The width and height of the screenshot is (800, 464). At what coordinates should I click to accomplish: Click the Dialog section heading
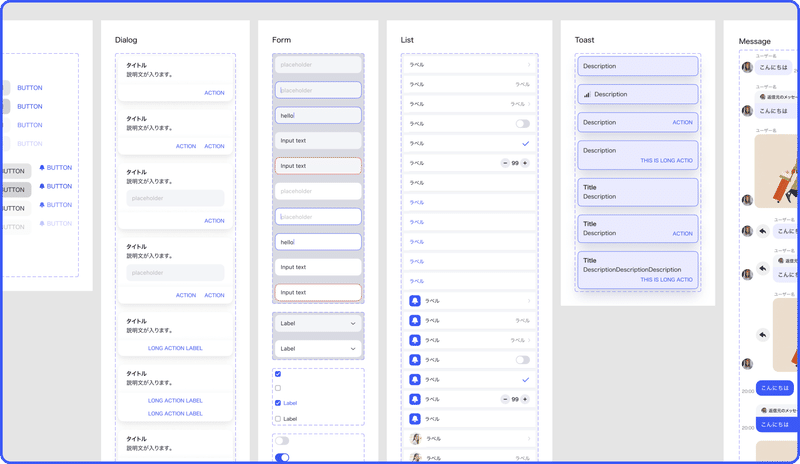(x=126, y=40)
